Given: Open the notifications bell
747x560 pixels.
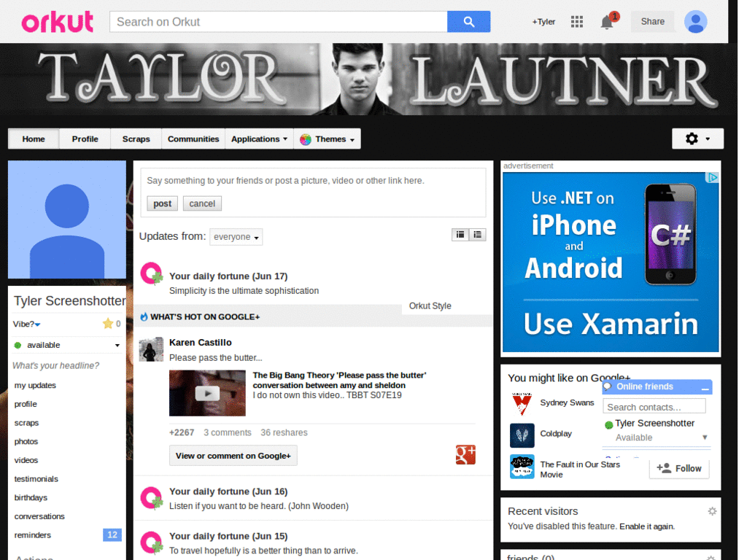Looking at the screenshot, I should 606,22.
